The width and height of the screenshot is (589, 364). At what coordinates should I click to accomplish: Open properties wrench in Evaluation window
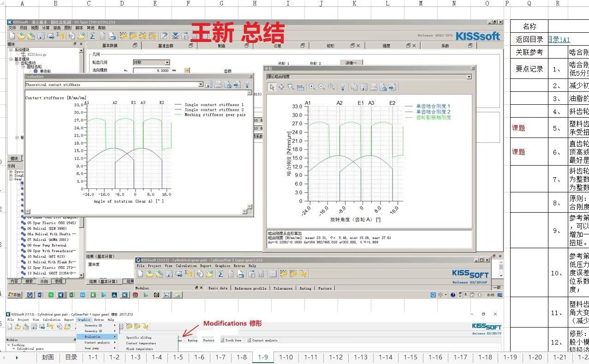248,84
